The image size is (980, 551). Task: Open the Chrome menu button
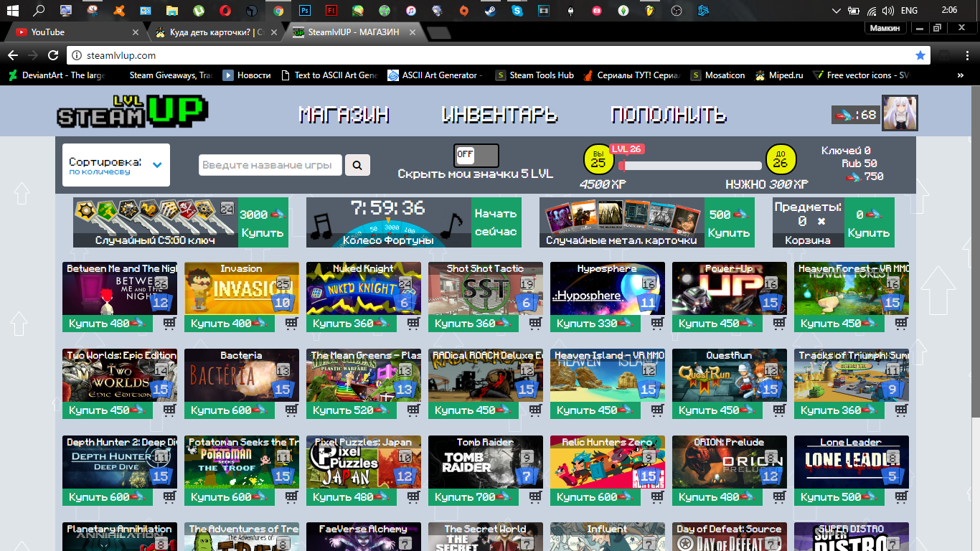(x=966, y=55)
